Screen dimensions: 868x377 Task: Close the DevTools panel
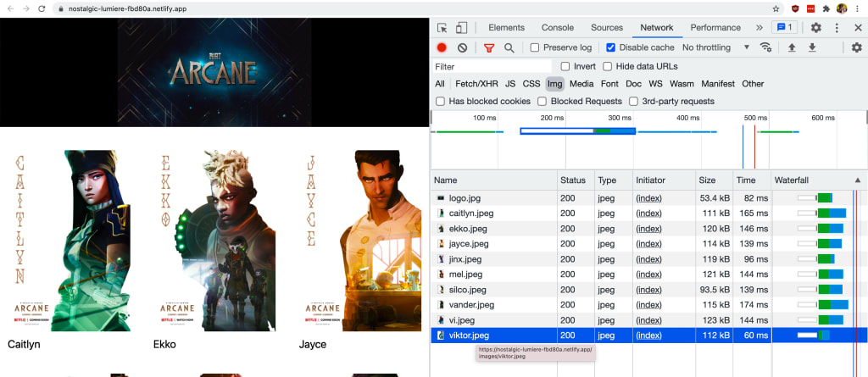(858, 28)
